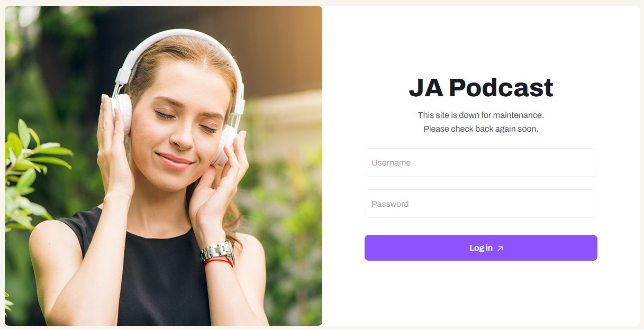Click the silver wristwatch in the photo
Viewport: 644px width, 330px height.
[217, 253]
